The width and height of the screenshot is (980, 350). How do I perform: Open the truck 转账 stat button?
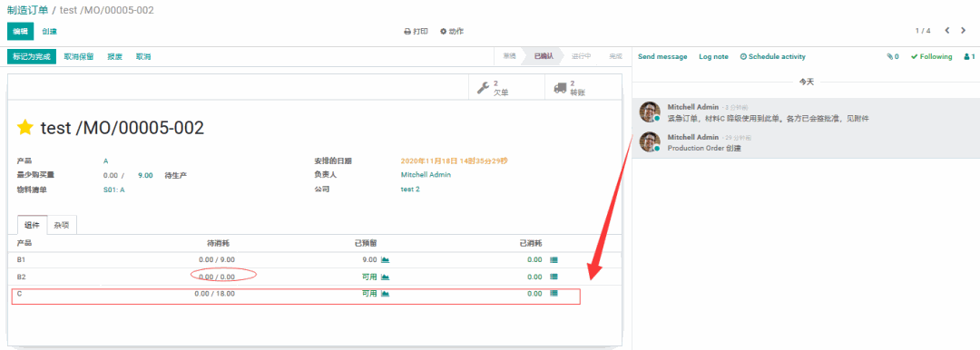[583, 87]
